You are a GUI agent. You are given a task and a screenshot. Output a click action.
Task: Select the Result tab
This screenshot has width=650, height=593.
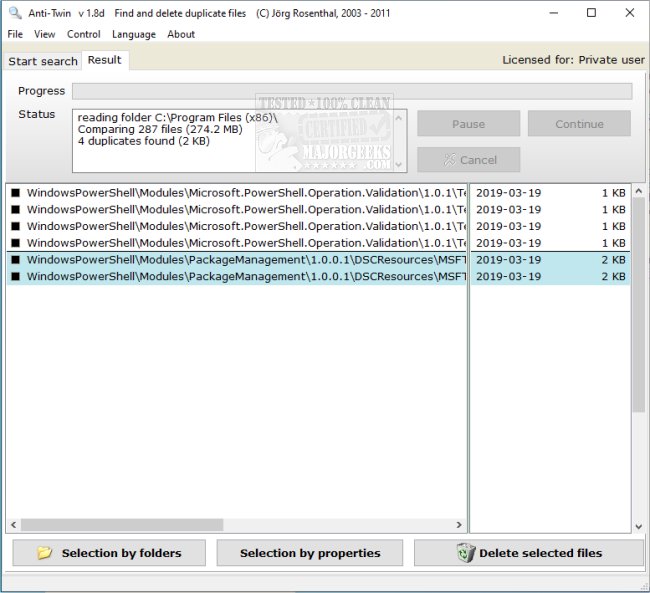[105, 60]
